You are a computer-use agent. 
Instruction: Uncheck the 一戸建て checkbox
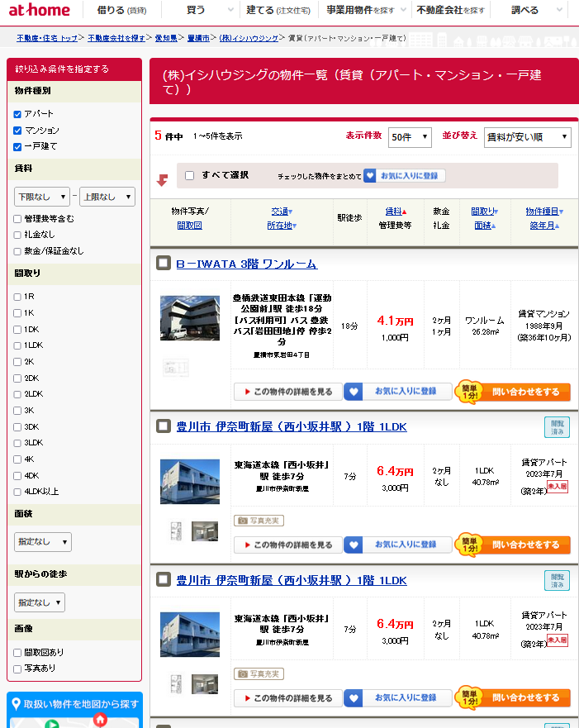pyautogui.click(x=17, y=147)
